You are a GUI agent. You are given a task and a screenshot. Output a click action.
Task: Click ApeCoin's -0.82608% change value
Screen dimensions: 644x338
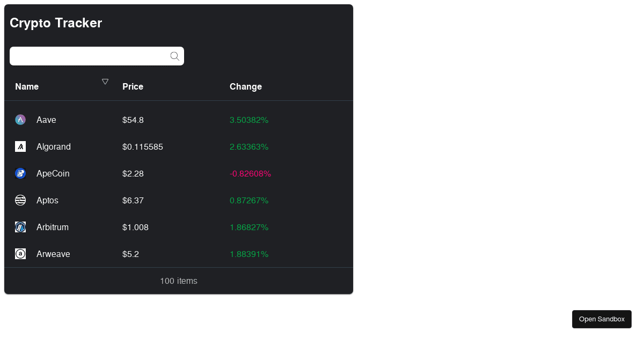[250, 173]
